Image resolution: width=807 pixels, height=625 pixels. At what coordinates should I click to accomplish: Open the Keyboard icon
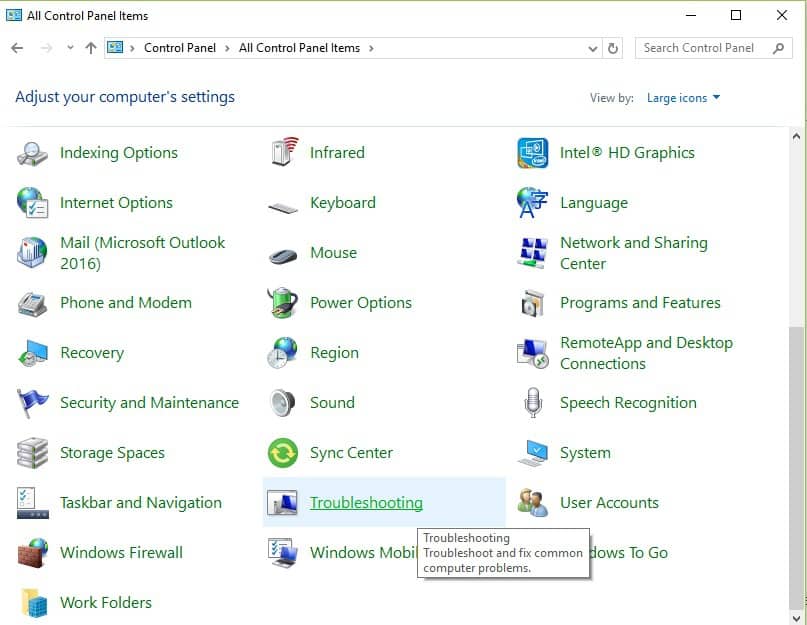point(283,208)
